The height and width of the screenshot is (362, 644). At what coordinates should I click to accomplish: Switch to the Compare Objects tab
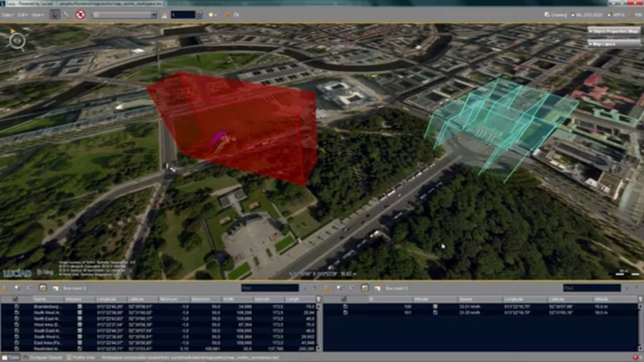tap(42, 357)
